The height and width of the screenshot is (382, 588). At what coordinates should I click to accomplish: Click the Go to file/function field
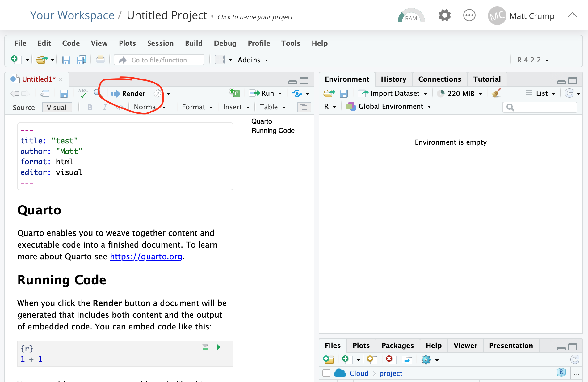tap(159, 60)
